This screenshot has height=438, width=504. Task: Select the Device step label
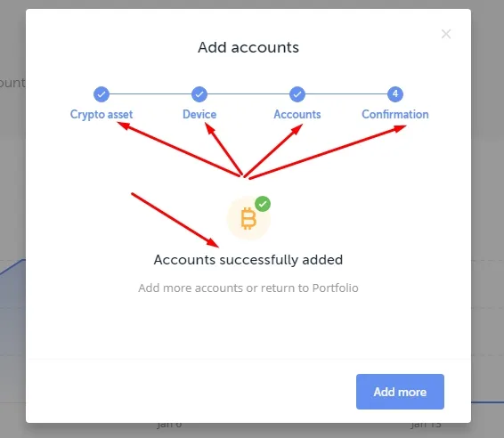coord(199,114)
